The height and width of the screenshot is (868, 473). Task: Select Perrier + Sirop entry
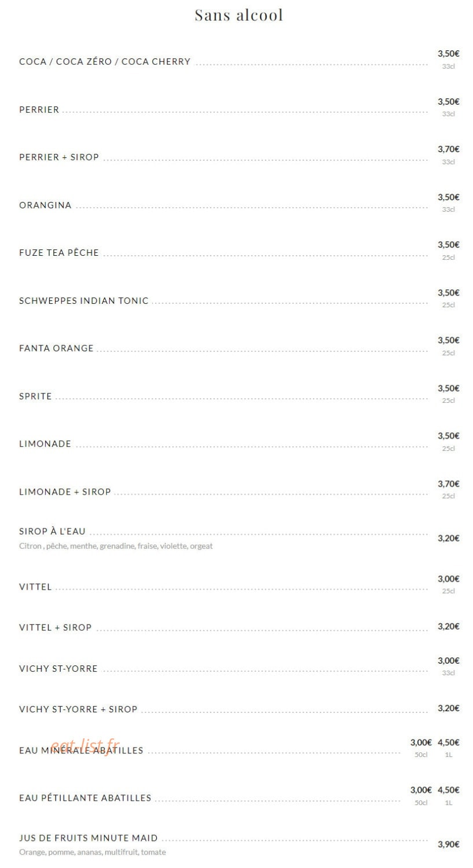59,157
